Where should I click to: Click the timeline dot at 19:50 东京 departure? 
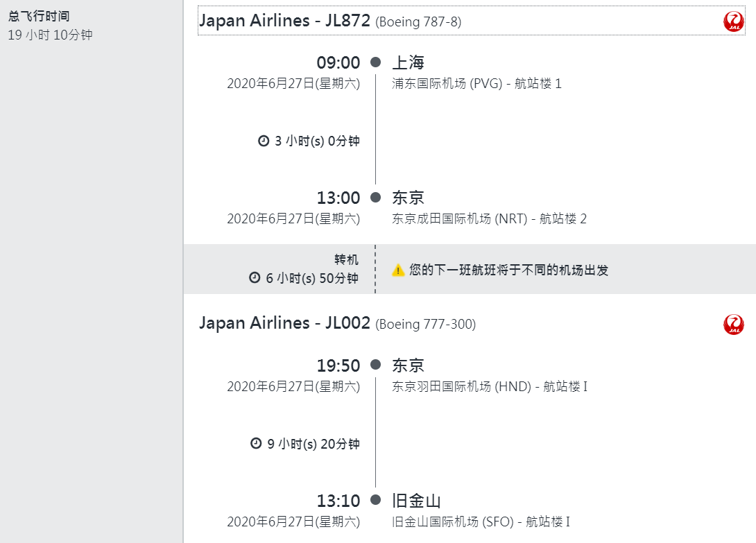[x=376, y=365]
